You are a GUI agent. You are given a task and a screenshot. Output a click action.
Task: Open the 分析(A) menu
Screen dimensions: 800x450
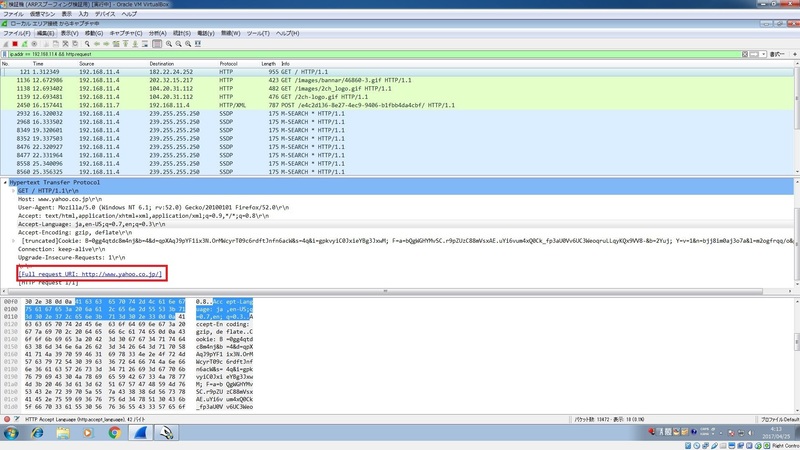point(158,33)
